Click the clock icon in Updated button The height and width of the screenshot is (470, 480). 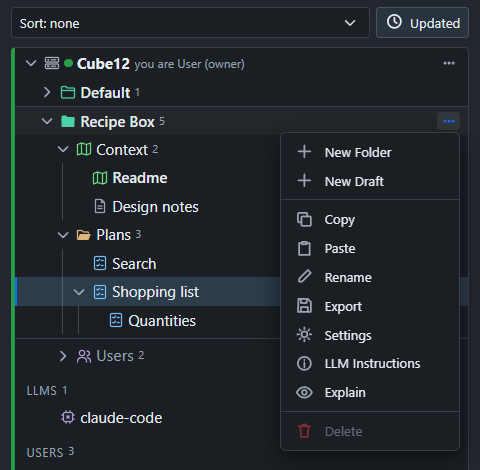(x=394, y=22)
